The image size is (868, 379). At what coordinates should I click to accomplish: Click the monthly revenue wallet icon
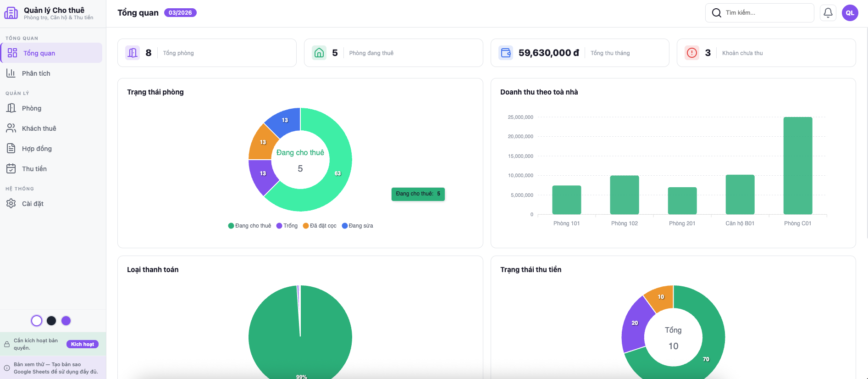[x=505, y=53]
